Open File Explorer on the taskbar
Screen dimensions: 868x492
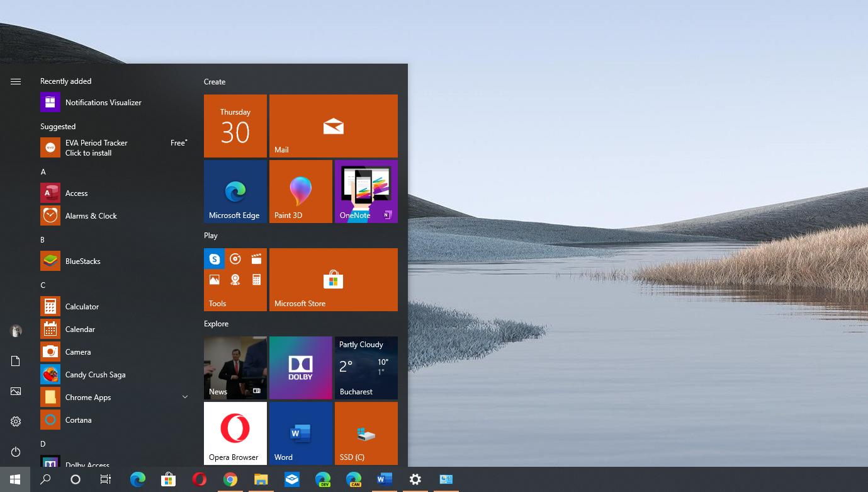[261, 479]
